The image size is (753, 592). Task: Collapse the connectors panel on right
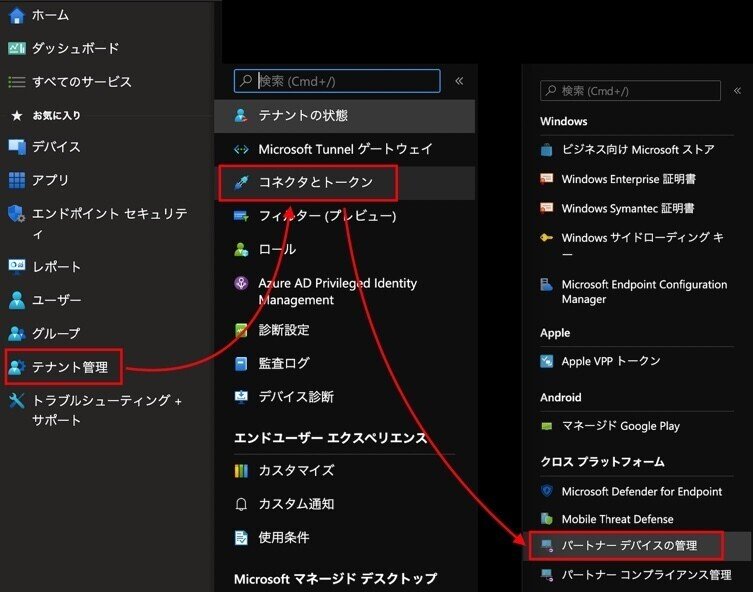coord(737,91)
